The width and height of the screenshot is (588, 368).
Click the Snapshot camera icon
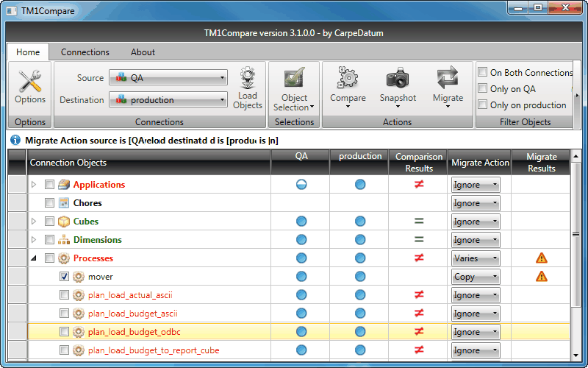tap(398, 78)
